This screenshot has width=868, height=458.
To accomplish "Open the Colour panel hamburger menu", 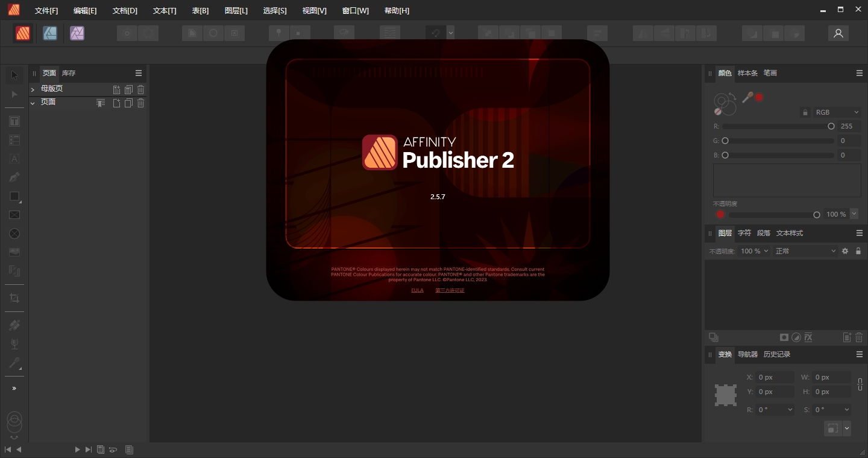I will tap(860, 73).
